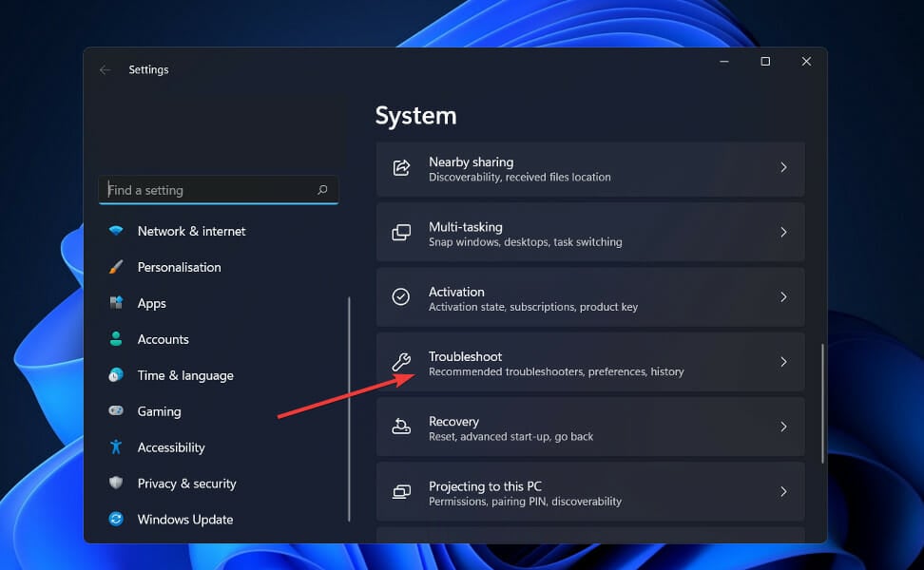Open Windows Update via its circular arrows icon
This screenshot has width=924, height=570.
pos(116,520)
